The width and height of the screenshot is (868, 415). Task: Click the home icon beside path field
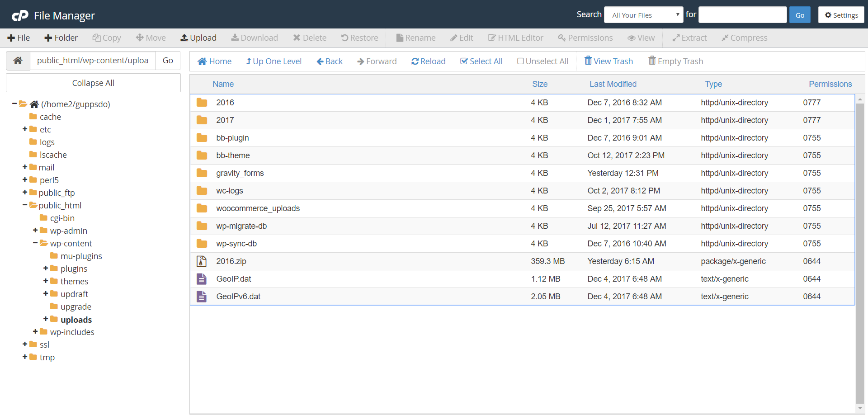[x=18, y=61]
